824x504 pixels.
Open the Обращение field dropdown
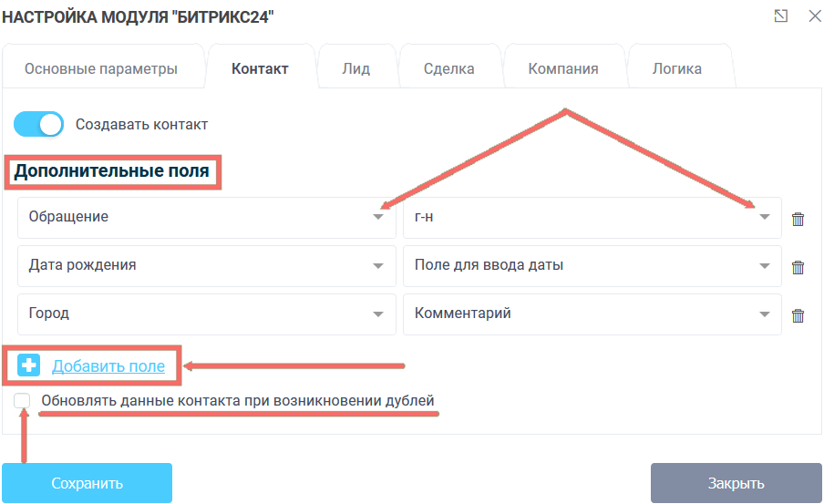point(206,218)
